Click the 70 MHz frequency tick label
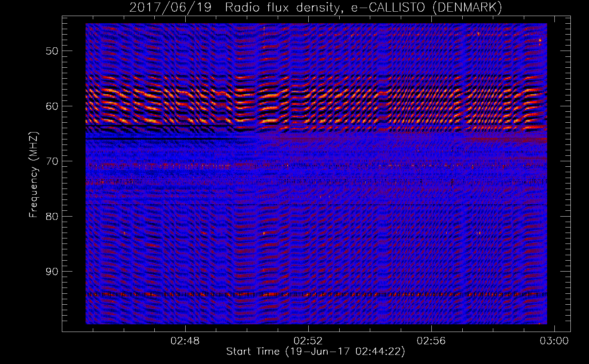This screenshot has height=364, width=589. coord(52,161)
